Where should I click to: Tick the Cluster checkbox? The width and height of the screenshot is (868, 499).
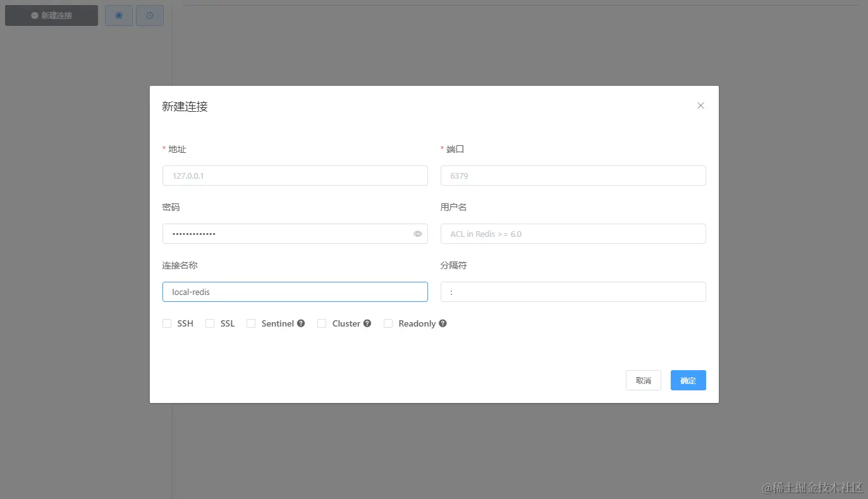(321, 323)
